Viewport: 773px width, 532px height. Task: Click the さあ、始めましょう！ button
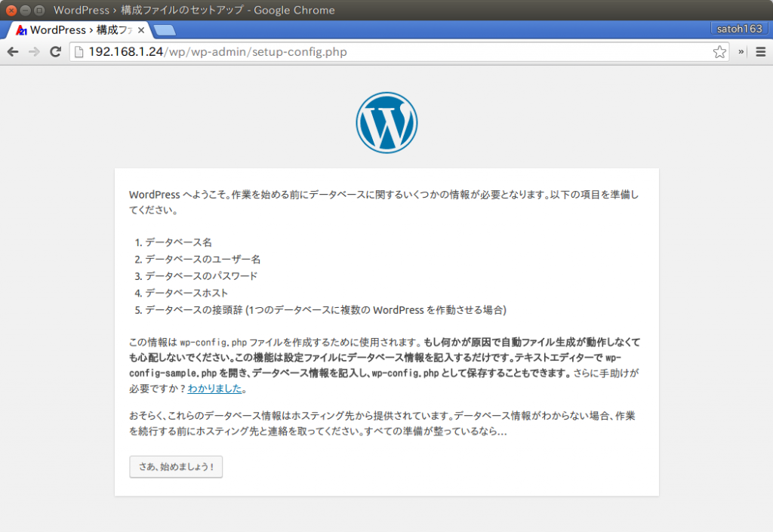[x=176, y=466]
